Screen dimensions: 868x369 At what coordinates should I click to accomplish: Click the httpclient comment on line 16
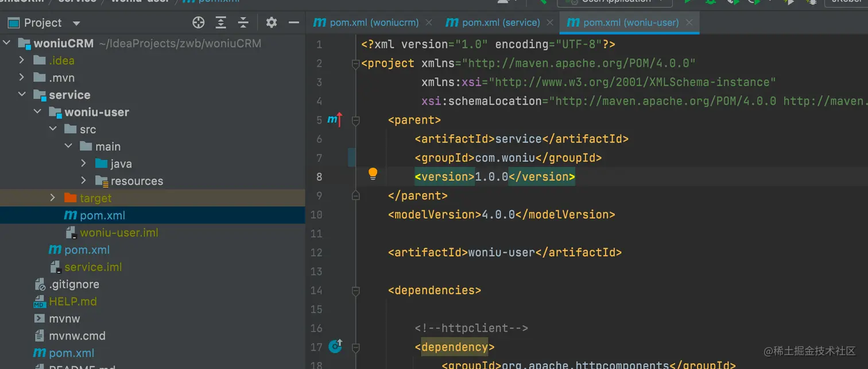pyautogui.click(x=471, y=328)
